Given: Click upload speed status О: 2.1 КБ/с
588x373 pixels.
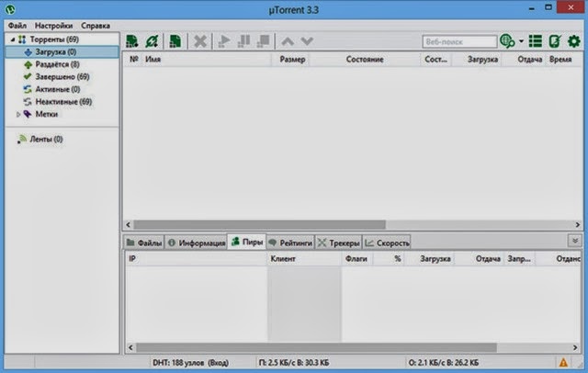Looking at the screenshot, I should (x=443, y=363).
